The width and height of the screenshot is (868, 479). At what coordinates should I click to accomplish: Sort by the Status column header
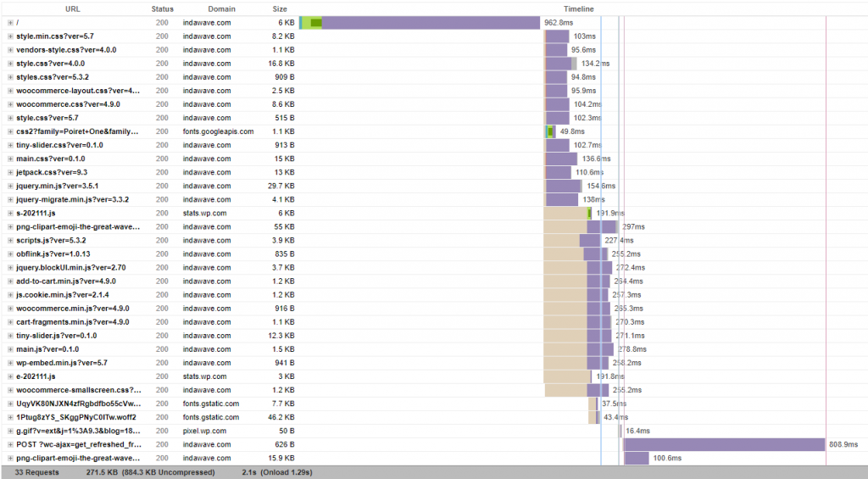coord(162,8)
